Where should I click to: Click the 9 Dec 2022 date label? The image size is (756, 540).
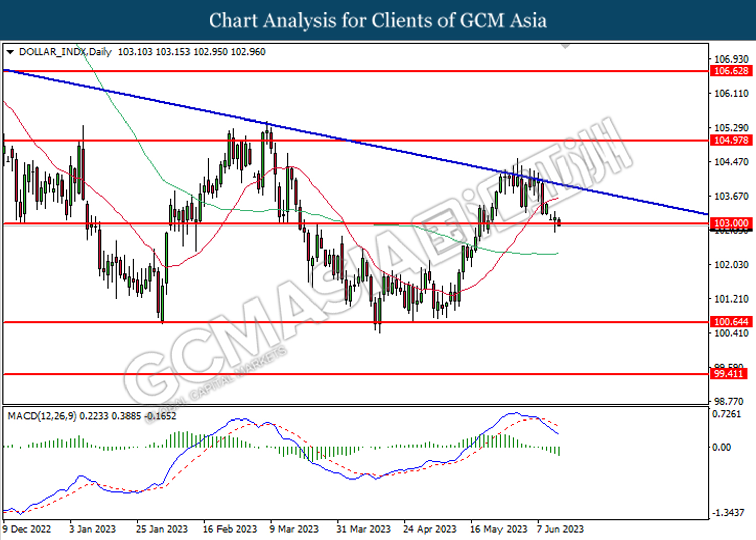tap(27, 529)
